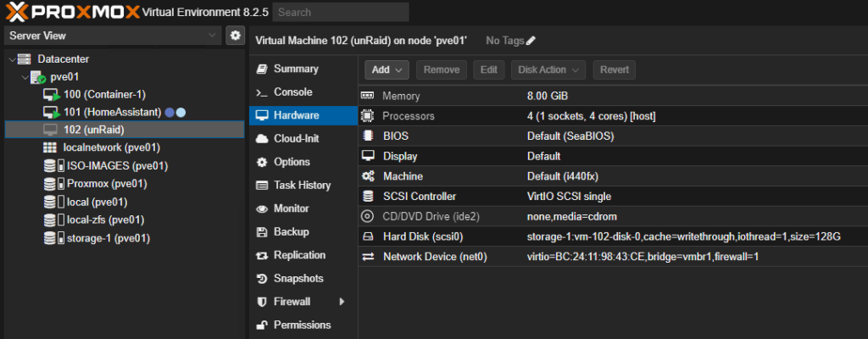Image resolution: width=868 pixels, height=339 pixels.
Task: Select the Processors value 4 (1 sockets, 4 cores)
Action: tap(592, 116)
